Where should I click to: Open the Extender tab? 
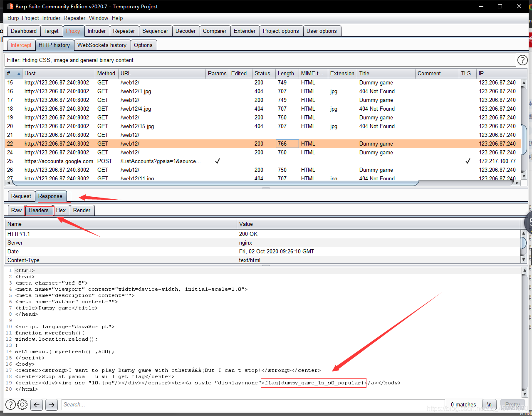(245, 31)
